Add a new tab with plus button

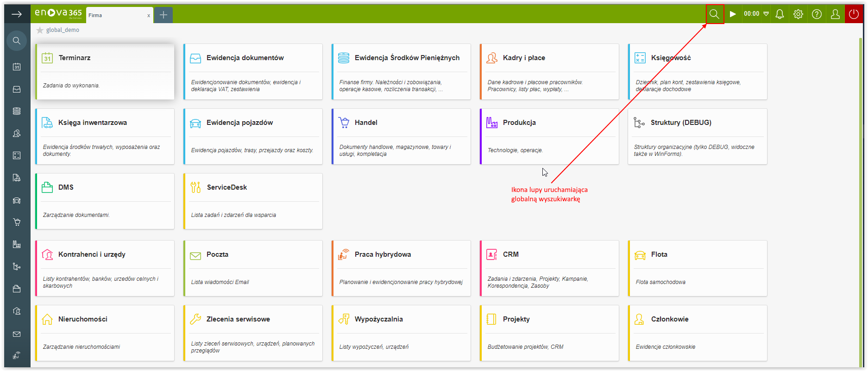[x=163, y=15]
